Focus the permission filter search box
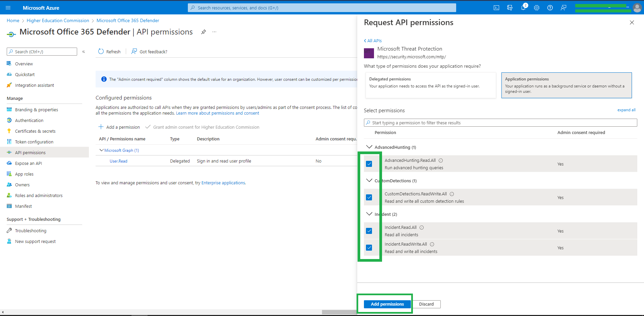 pyautogui.click(x=500, y=123)
